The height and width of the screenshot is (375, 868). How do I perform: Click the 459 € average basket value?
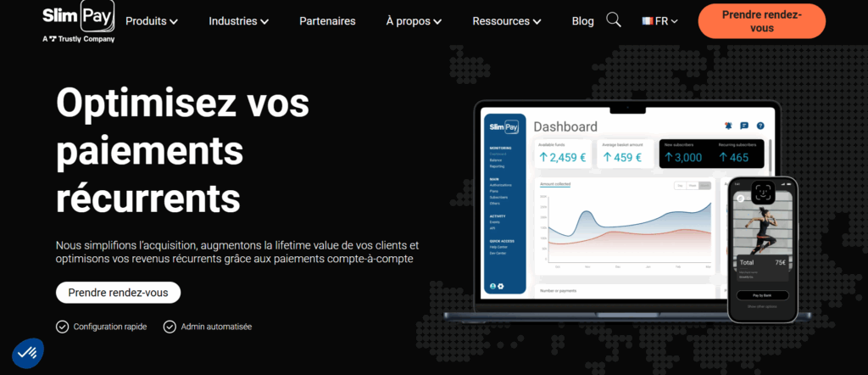click(x=622, y=157)
